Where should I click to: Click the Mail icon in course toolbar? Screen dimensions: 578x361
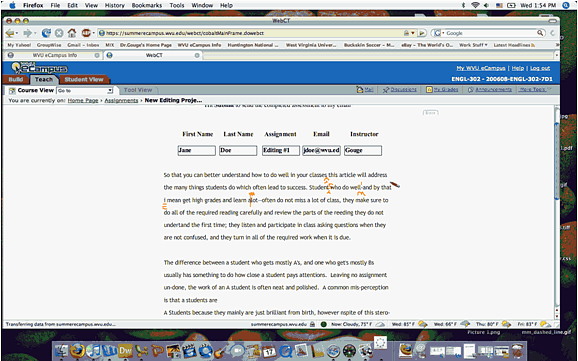pos(360,90)
